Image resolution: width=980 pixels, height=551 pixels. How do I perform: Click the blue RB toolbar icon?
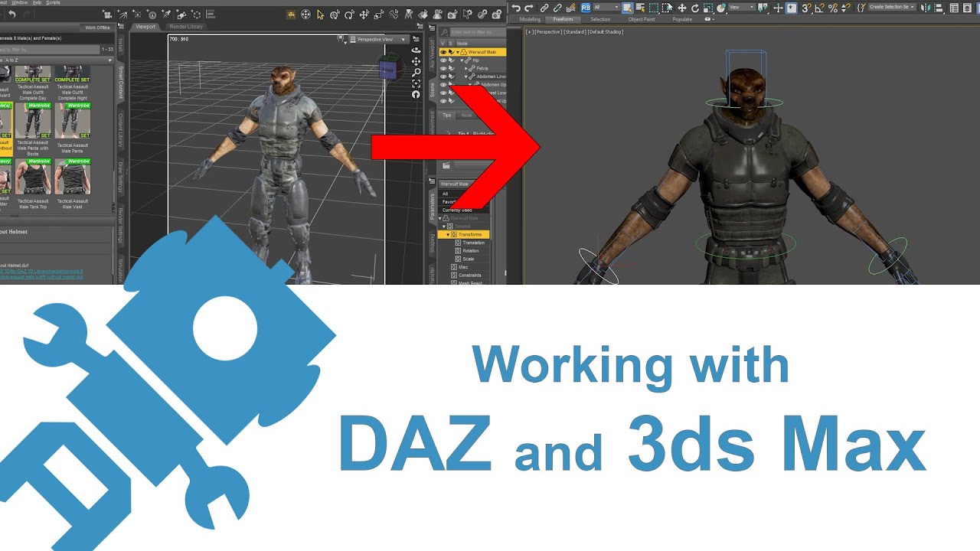click(586, 8)
